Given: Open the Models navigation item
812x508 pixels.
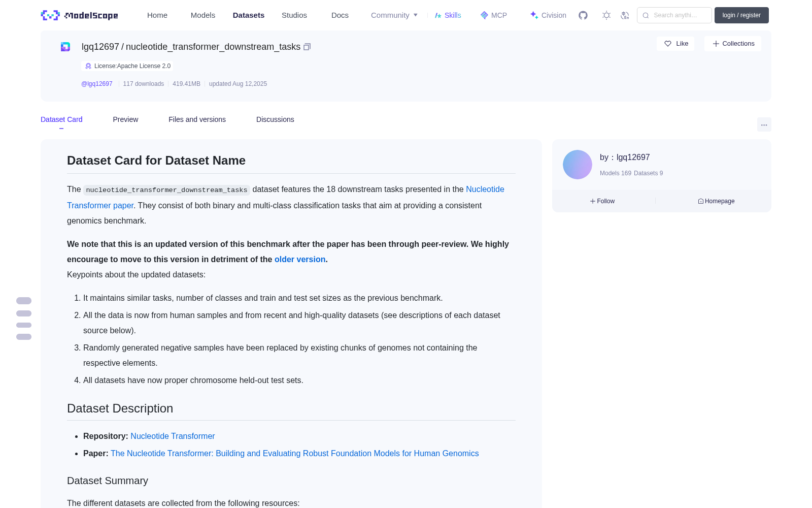Looking at the screenshot, I should coord(203,15).
